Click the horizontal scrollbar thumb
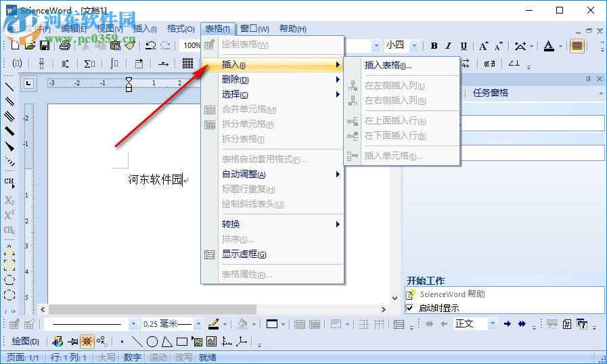Screen dimensions: 607x364 [x=152, y=309]
